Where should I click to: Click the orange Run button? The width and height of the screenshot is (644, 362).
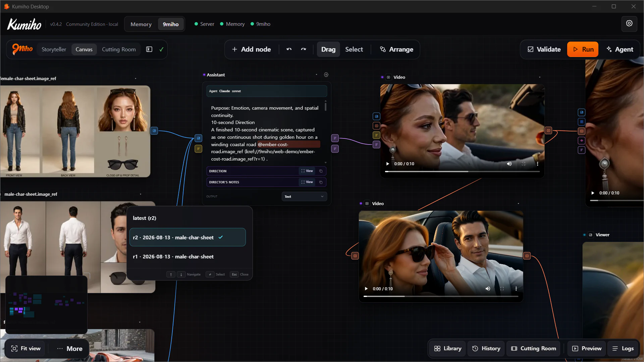(x=583, y=49)
